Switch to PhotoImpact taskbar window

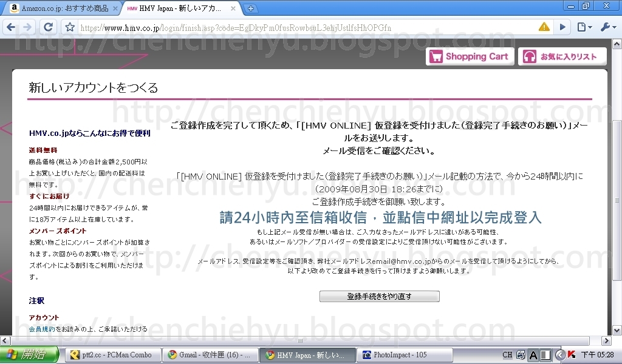tap(405, 354)
